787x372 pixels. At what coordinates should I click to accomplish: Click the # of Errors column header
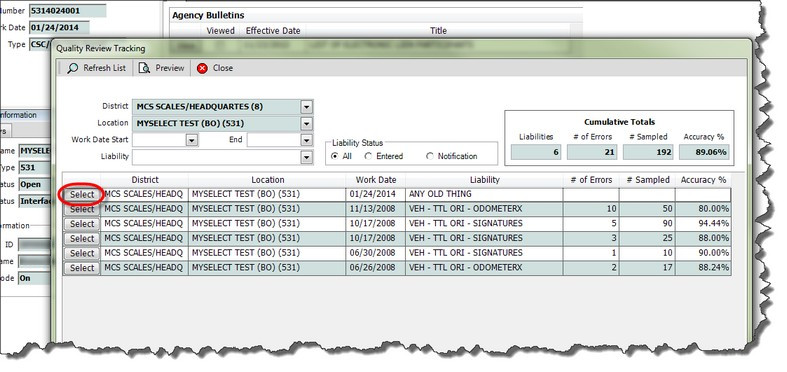click(591, 180)
